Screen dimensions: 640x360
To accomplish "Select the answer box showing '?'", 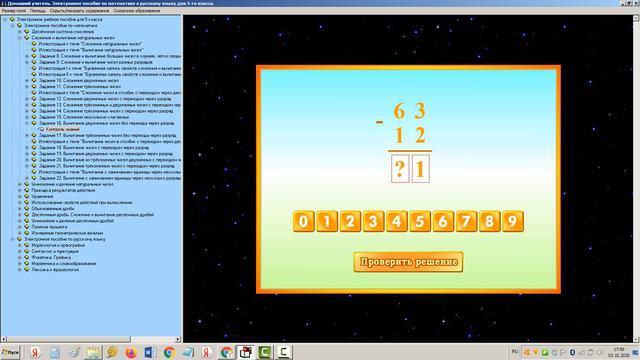I will coord(400,168).
